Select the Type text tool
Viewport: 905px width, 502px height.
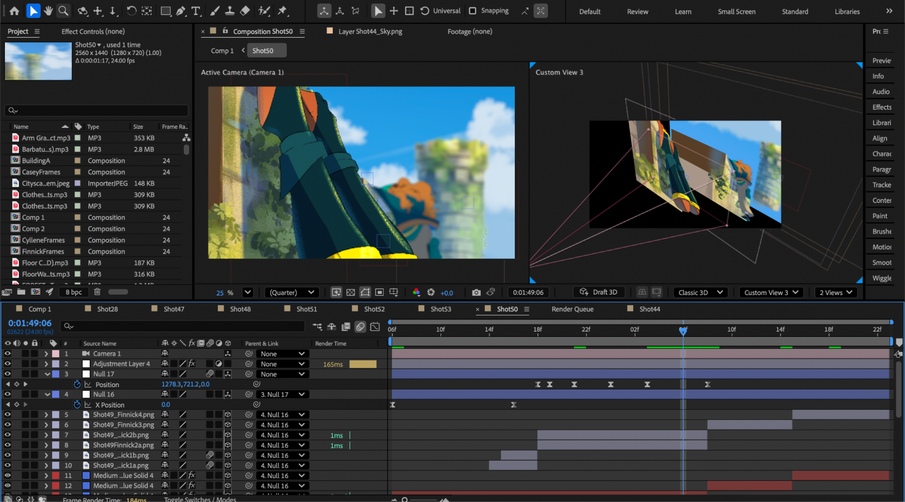point(196,11)
